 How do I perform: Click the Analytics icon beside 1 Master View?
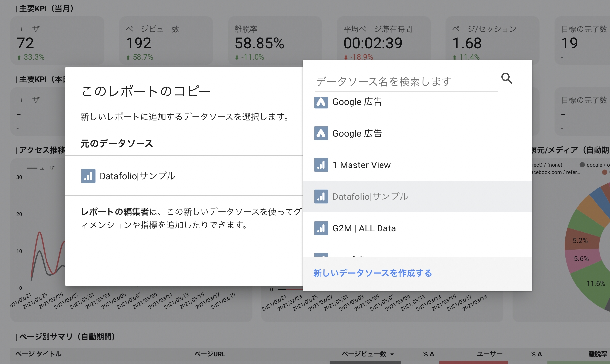321,165
